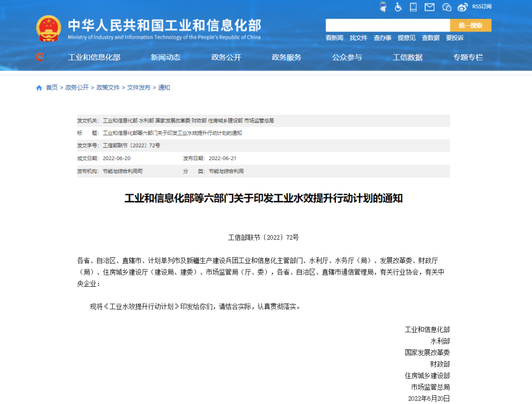Click the home icon in breadcrumb

pyautogui.click(x=39, y=88)
